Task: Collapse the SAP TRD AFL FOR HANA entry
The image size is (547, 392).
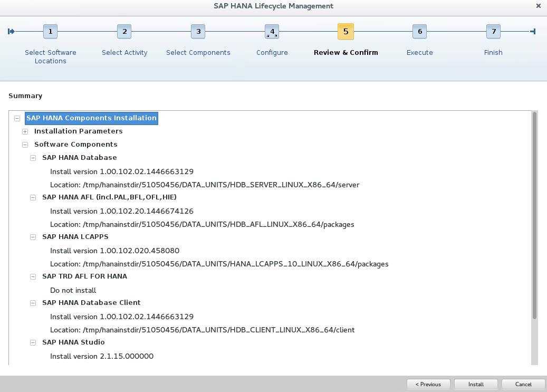Action: point(33,276)
